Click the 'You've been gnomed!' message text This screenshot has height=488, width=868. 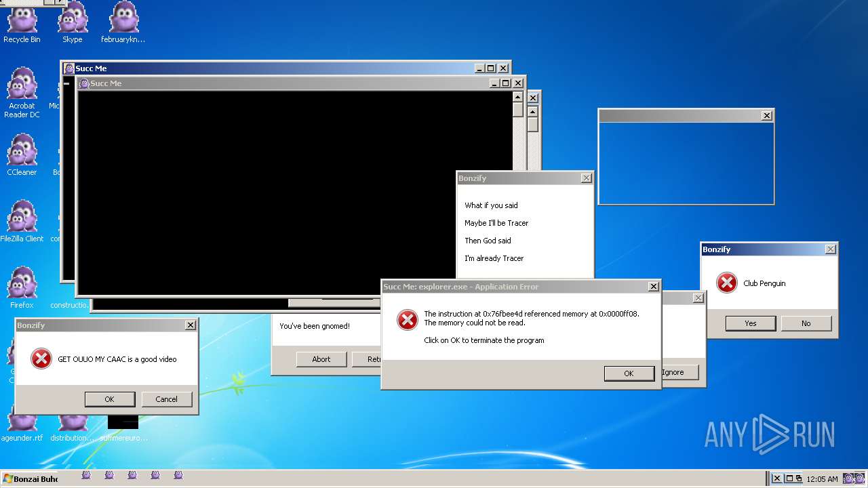(x=315, y=326)
